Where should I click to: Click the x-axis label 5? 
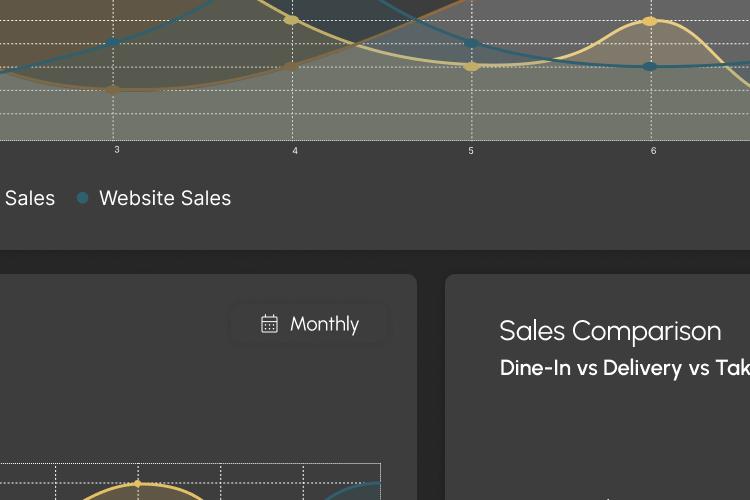pyautogui.click(x=471, y=151)
